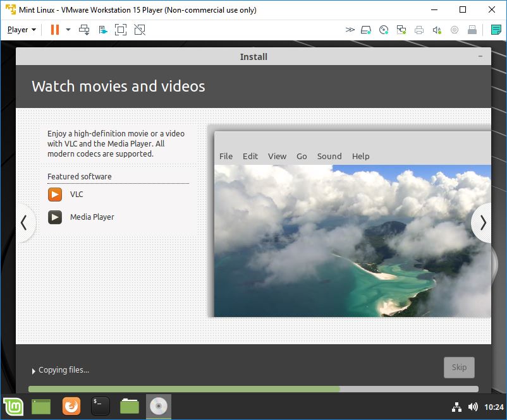
Task: Open the Terminal from the panel
Action: [101, 406]
